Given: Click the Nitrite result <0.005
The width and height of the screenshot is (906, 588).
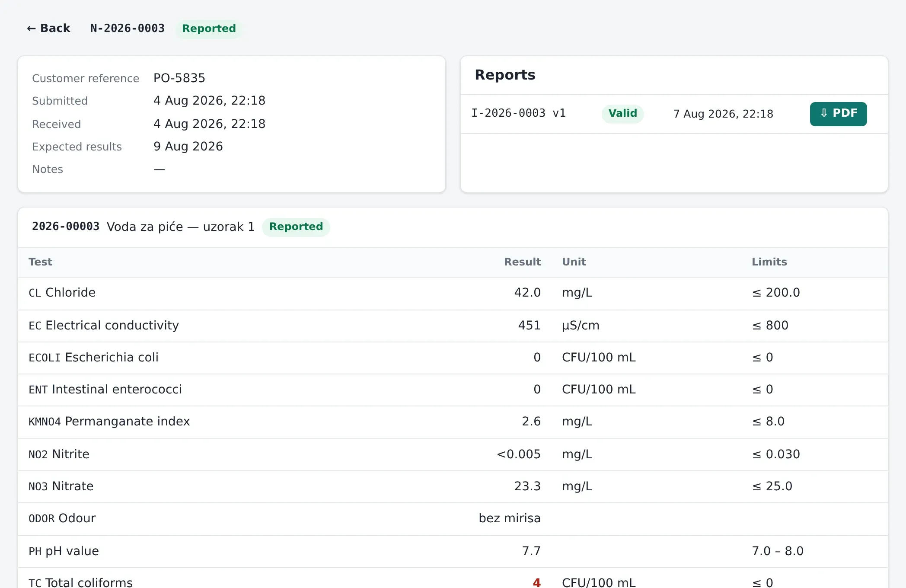Looking at the screenshot, I should (x=519, y=454).
